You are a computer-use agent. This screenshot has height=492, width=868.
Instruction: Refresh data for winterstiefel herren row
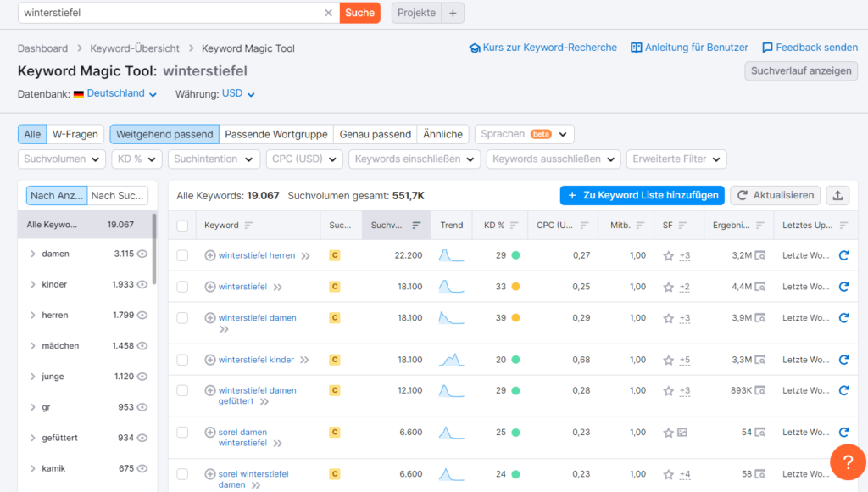[x=843, y=254]
